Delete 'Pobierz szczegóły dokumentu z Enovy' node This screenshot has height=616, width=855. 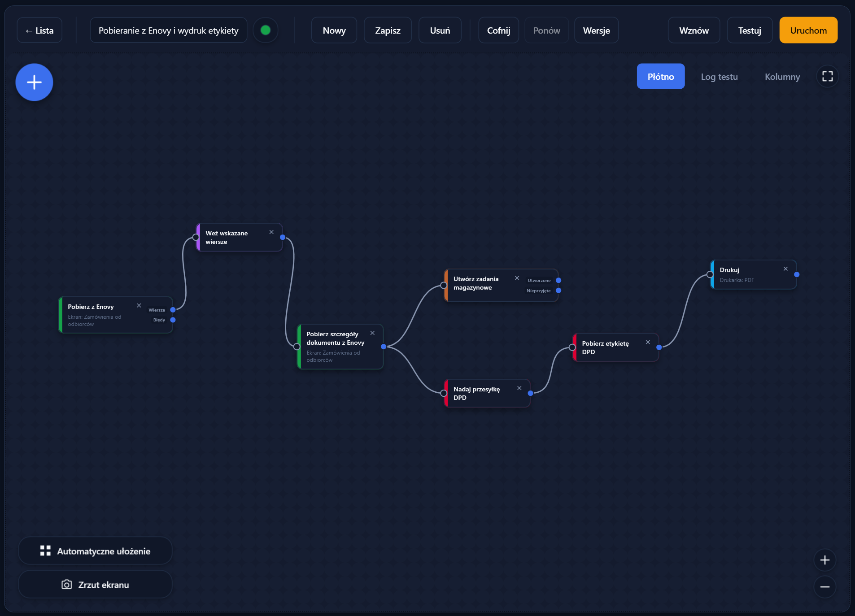coord(372,333)
